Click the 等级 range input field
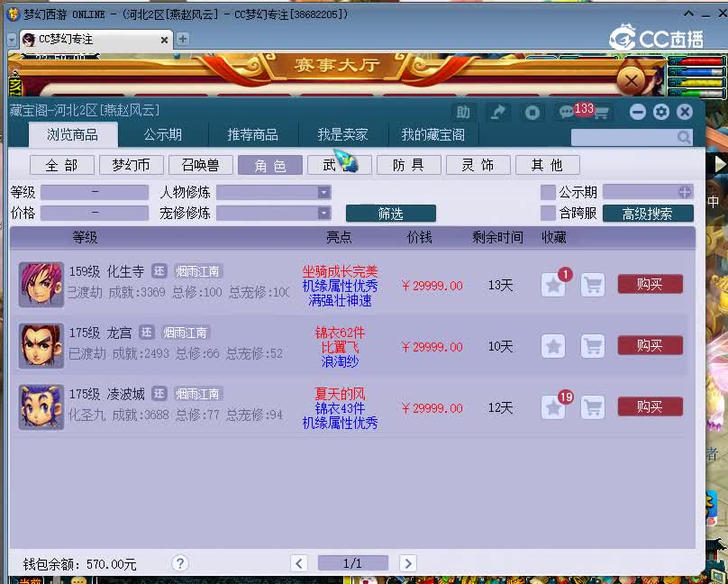Image resolution: width=728 pixels, height=584 pixels. (x=95, y=192)
